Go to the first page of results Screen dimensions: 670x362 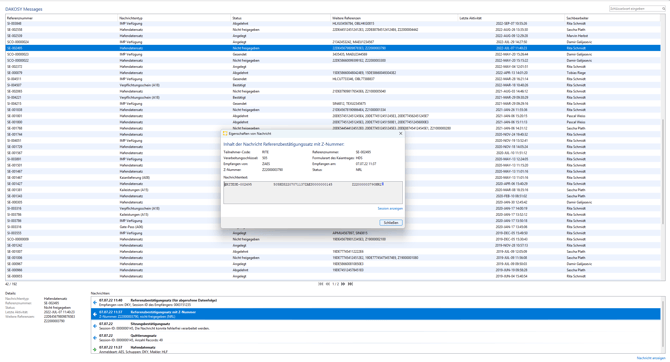click(x=320, y=284)
